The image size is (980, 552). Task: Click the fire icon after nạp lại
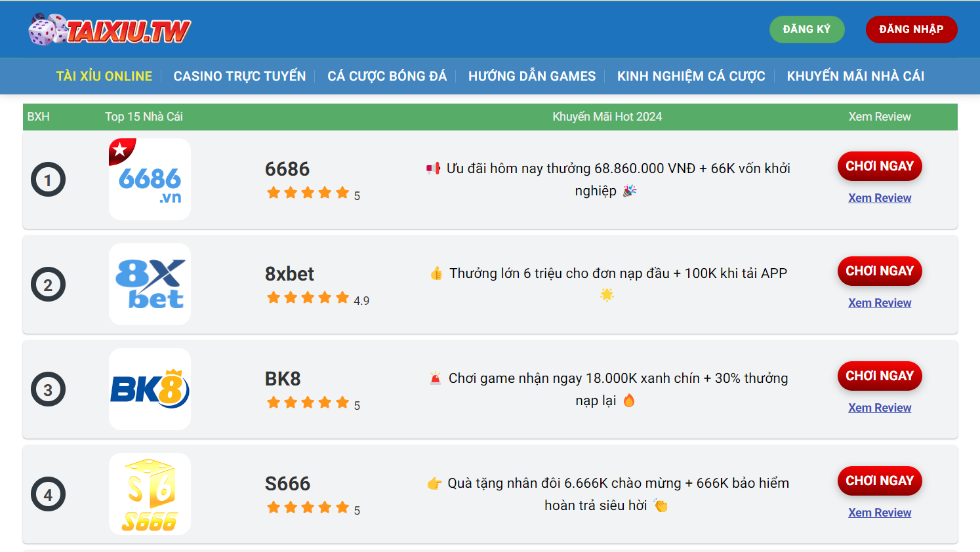(x=629, y=401)
